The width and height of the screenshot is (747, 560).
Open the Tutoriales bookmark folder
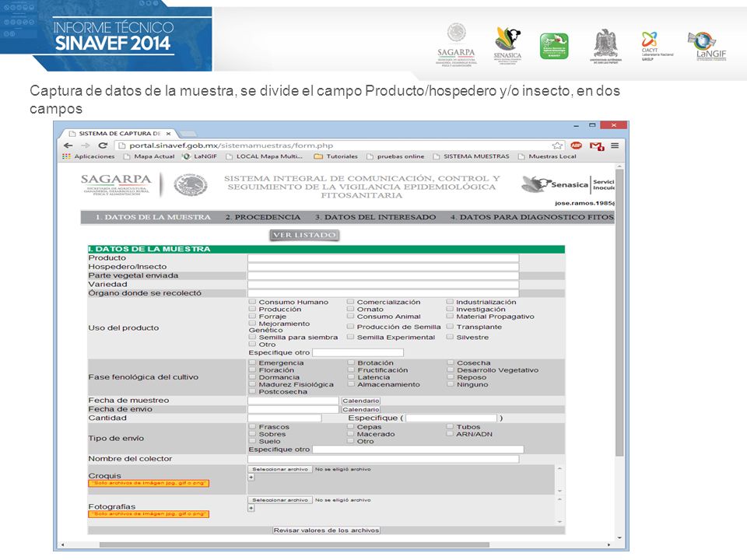click(x=336, y=156)
